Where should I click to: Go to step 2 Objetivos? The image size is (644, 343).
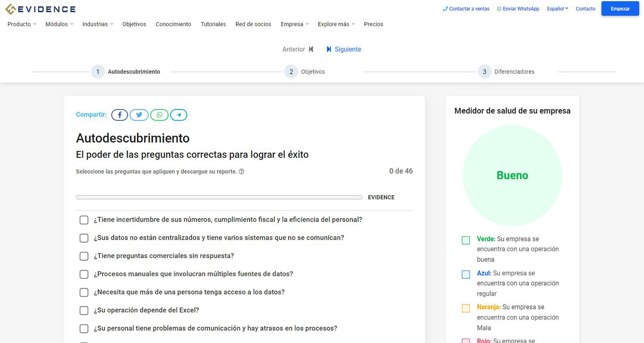click(x=305, y=72)
